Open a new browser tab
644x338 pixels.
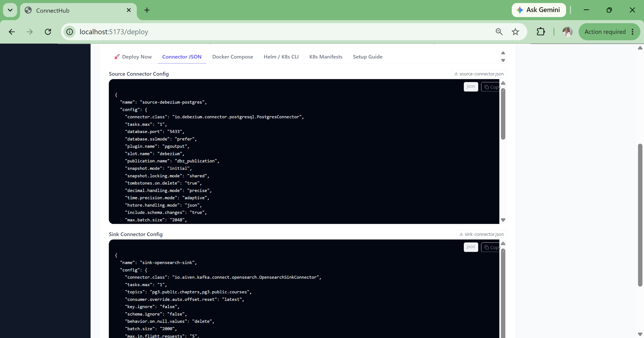[147, 10]
